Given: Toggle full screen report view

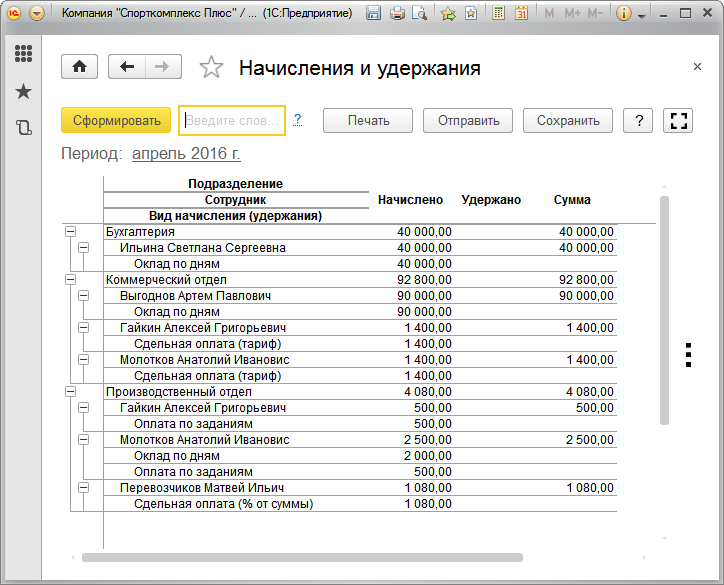Looking at the screenshot, I should pyautogui.click(x=679, y=121).
